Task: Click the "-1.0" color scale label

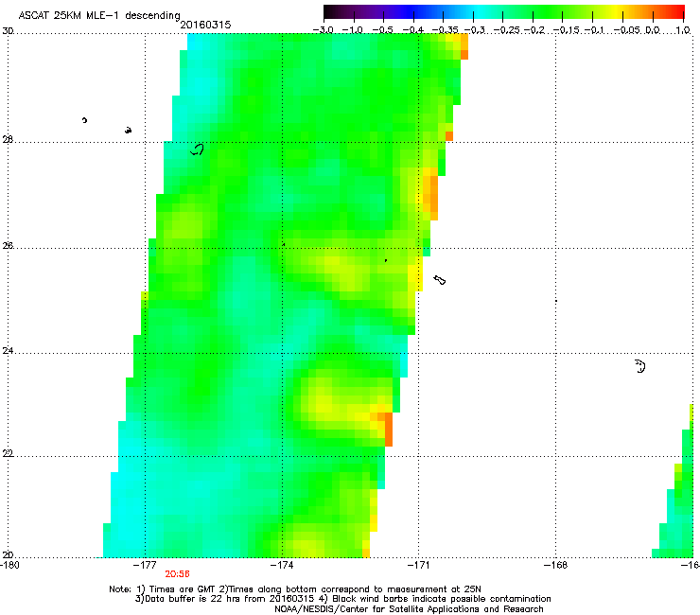Action: tap(353, 30)
